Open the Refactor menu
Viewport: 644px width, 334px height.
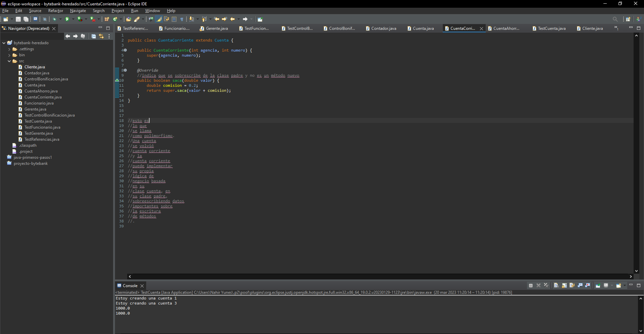55,11
